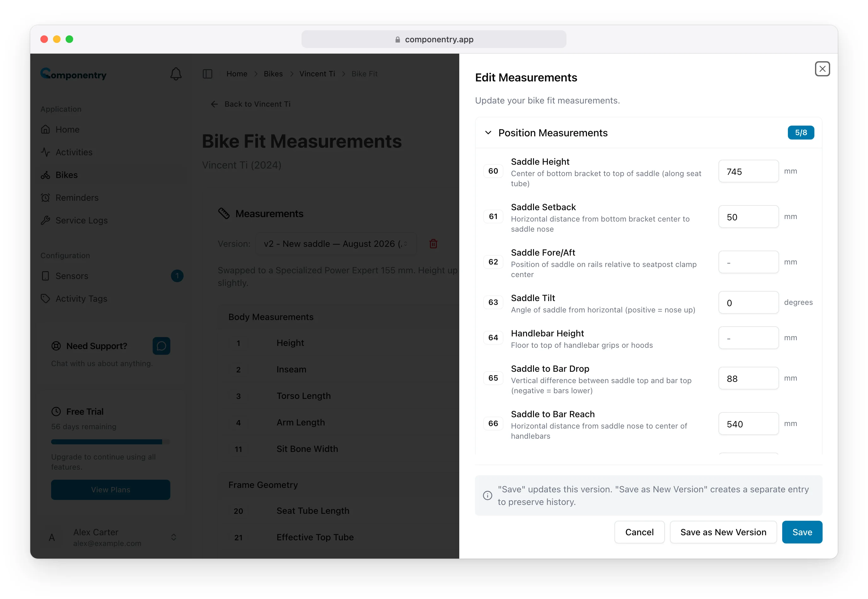Click the Activities pulse icon

[45, 152]
